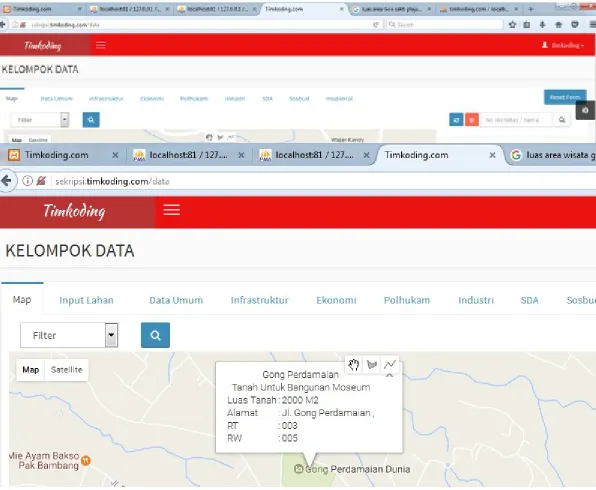This screenshot has height=490, width=596.
Task: Click 'Tanah Untuk Bangunan Moseum' text
Action: pos(301,387)
